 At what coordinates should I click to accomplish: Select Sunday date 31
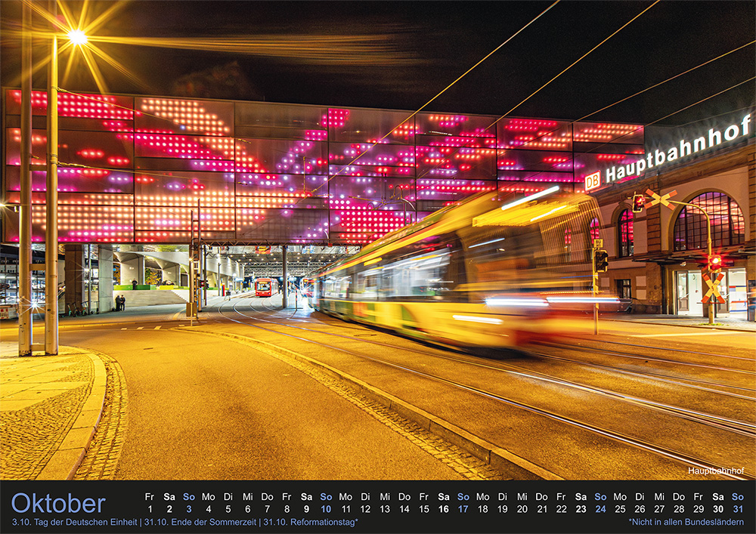pos(738,509)
